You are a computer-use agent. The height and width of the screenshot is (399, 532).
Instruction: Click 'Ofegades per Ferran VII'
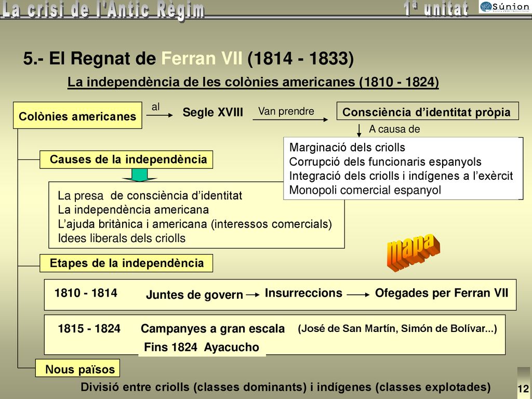point(442,293)
